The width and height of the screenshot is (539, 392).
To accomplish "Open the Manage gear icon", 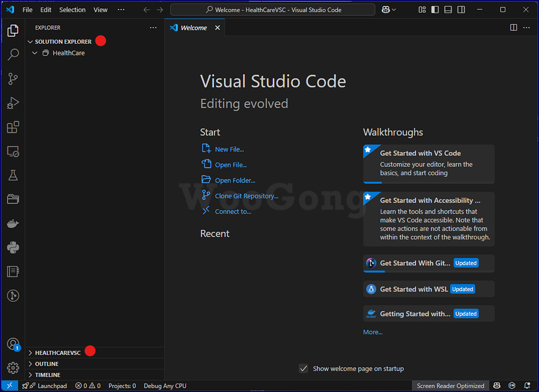I will point(13,368).
